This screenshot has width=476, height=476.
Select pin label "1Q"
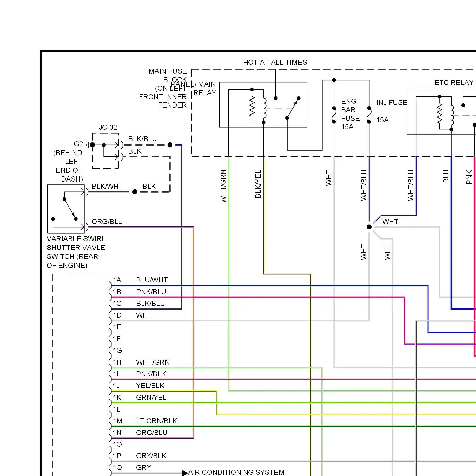click(x=117, y=467)
